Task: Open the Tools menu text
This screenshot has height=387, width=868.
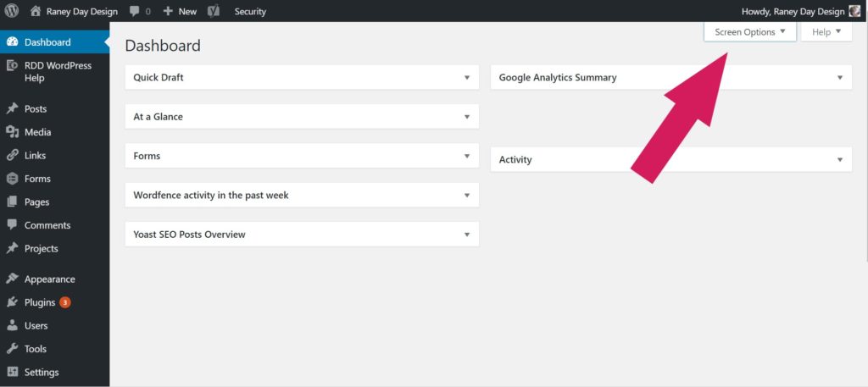Action: coord(36,349)
